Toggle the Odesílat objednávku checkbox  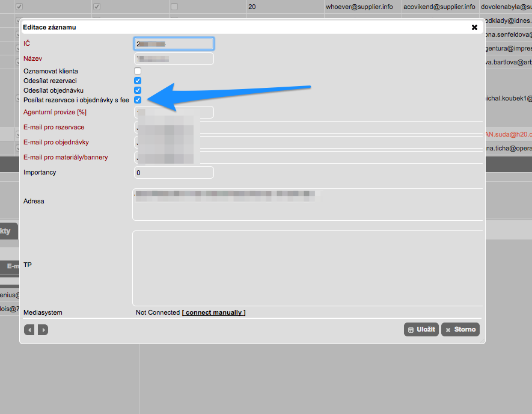coord(138,90)
